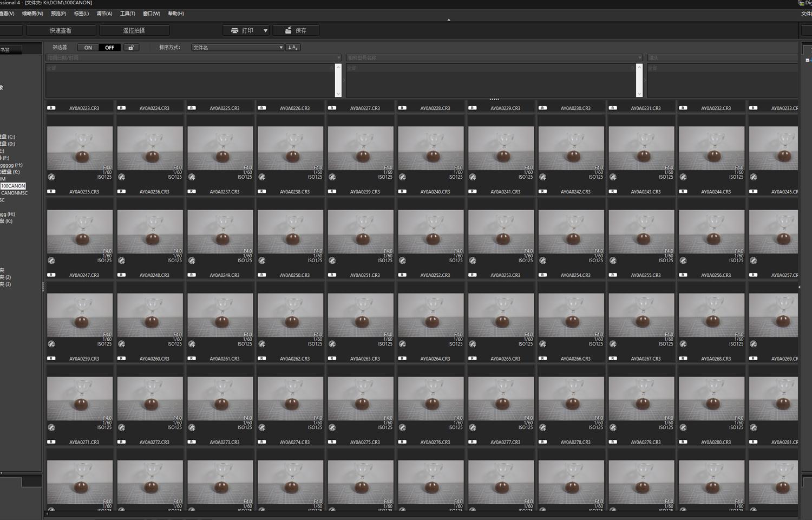Turn the filter ON
Image resolution: width=812 pixels, height=520 pixels.
(x=88, y=48)
